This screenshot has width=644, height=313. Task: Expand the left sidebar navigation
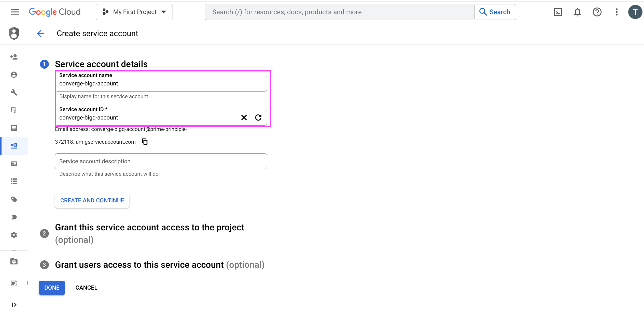pyautogui.click(x=14, y=305)
